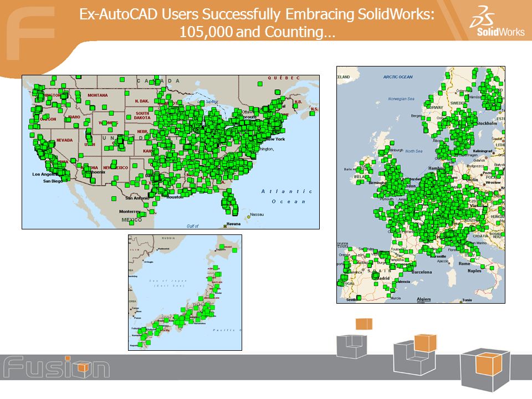Click the "Tunis" city label
This screenshot has width=532, height=399.
click(467, 300)
